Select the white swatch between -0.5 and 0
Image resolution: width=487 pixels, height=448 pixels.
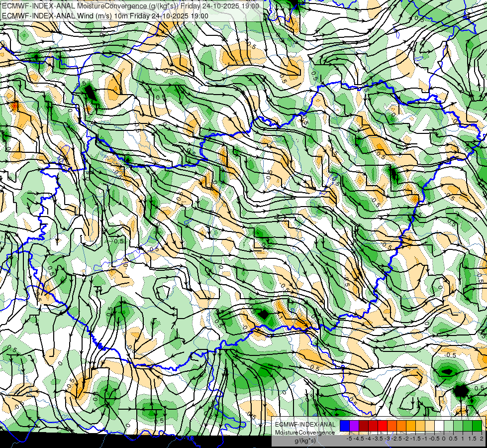(x=439, y=426)
